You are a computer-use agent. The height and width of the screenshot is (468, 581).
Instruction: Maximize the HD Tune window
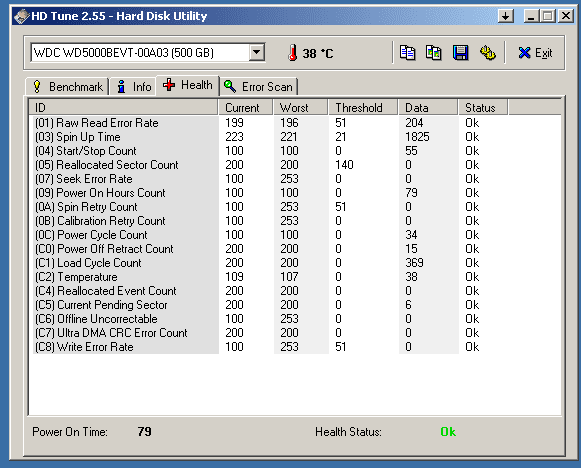point(548,16)
